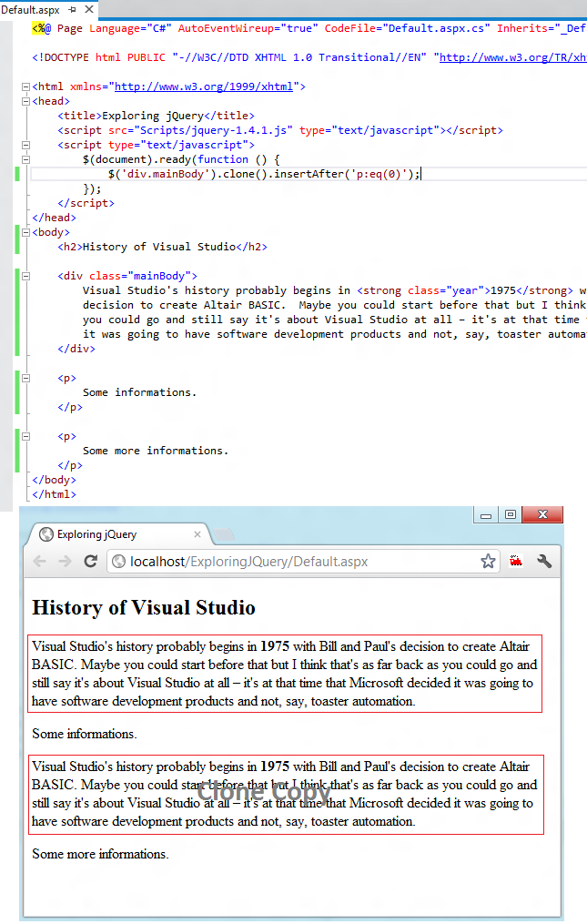Select the Exploring jQuery browser tab
Image resolution: width=587 pixels, height=924 pixels.
[x=118, y=533]
